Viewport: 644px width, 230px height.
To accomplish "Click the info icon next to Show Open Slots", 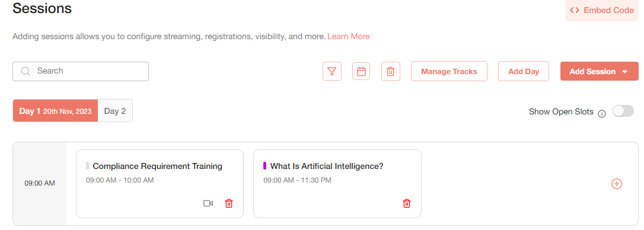I will click(x=602, y=114).
